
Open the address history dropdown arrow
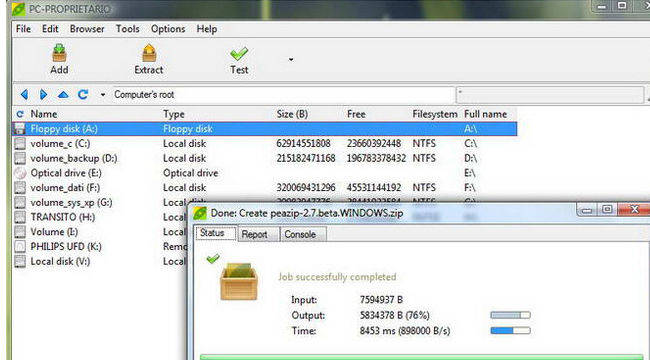click(x=103, y=95)
